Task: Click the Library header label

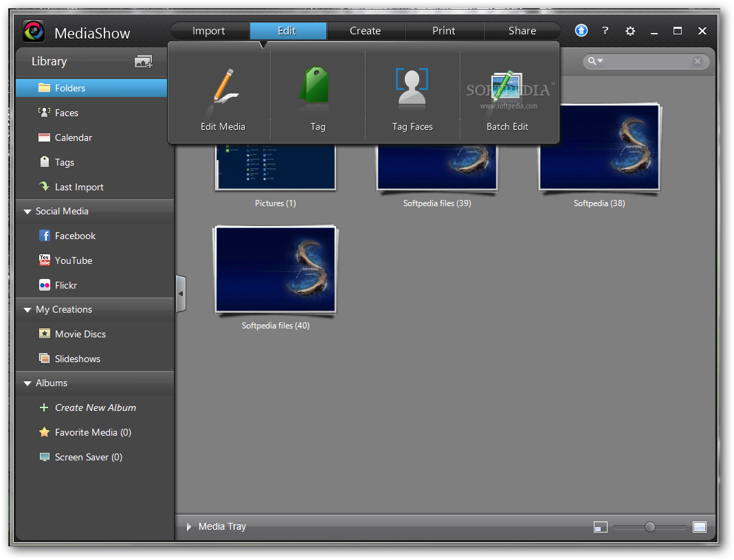Action: pyautogui.click(x=49, y=61)
